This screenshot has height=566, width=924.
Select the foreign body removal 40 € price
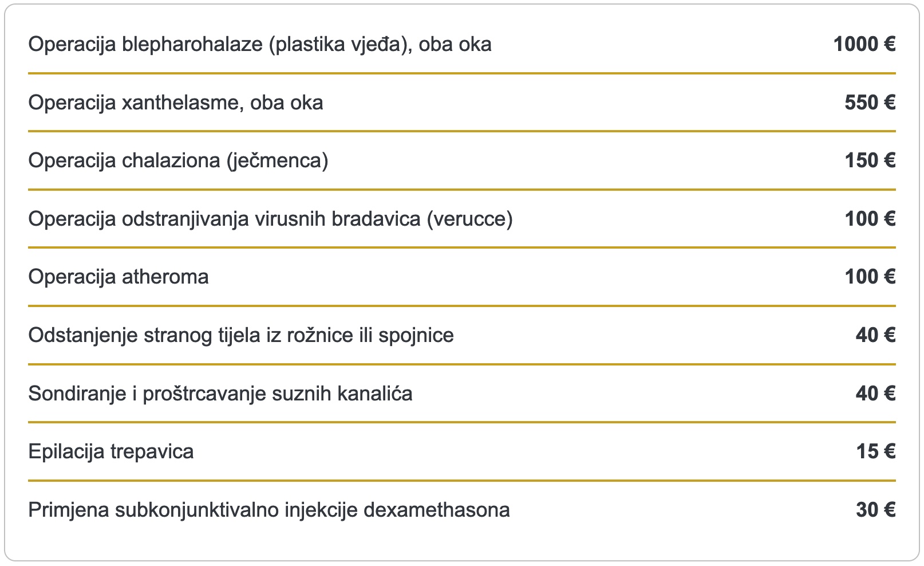[x=875, y=335]
